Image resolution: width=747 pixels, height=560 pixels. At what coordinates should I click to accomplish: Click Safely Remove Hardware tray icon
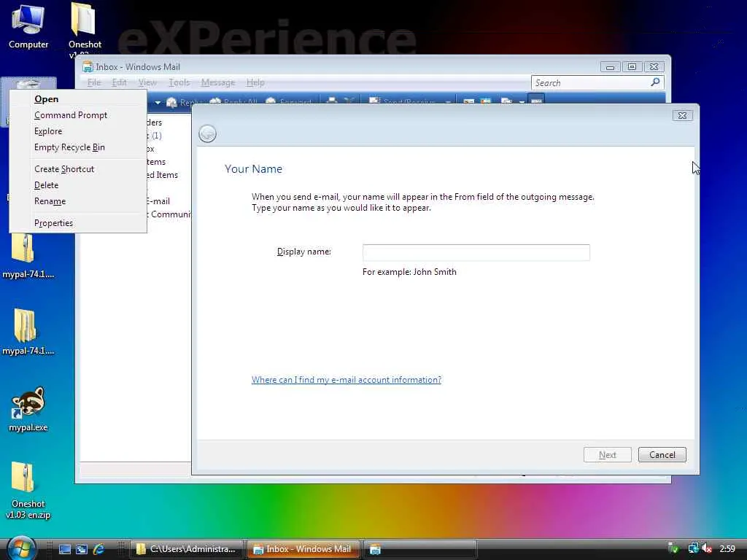(673, 548)
